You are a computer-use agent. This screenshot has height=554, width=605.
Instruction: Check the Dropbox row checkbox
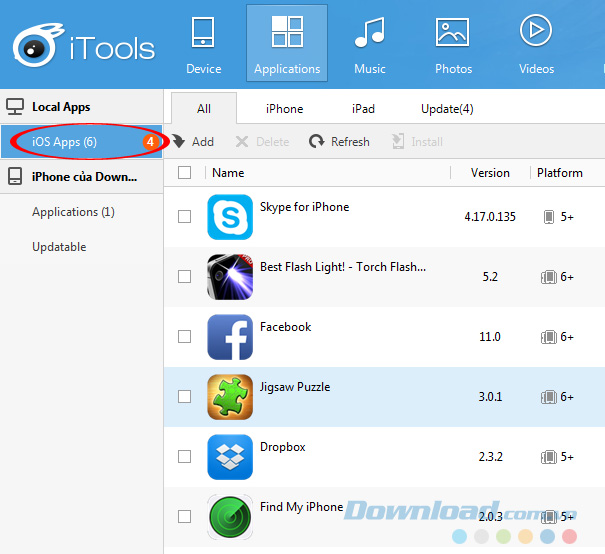coord(184,456)
